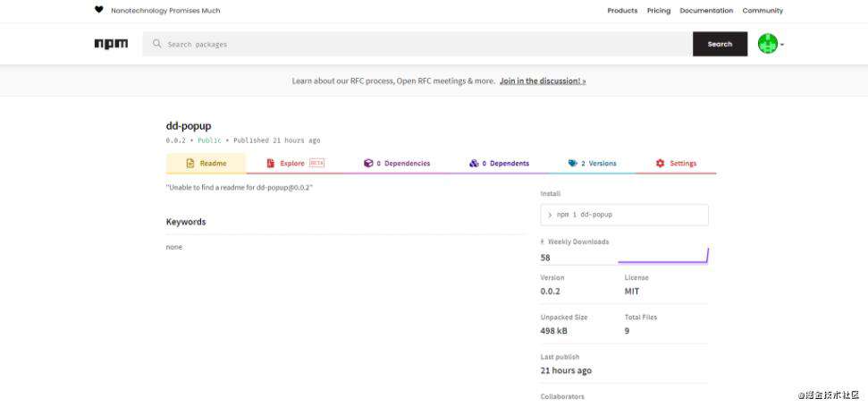Click the black heart icon in header

click(x=98, y=10)
